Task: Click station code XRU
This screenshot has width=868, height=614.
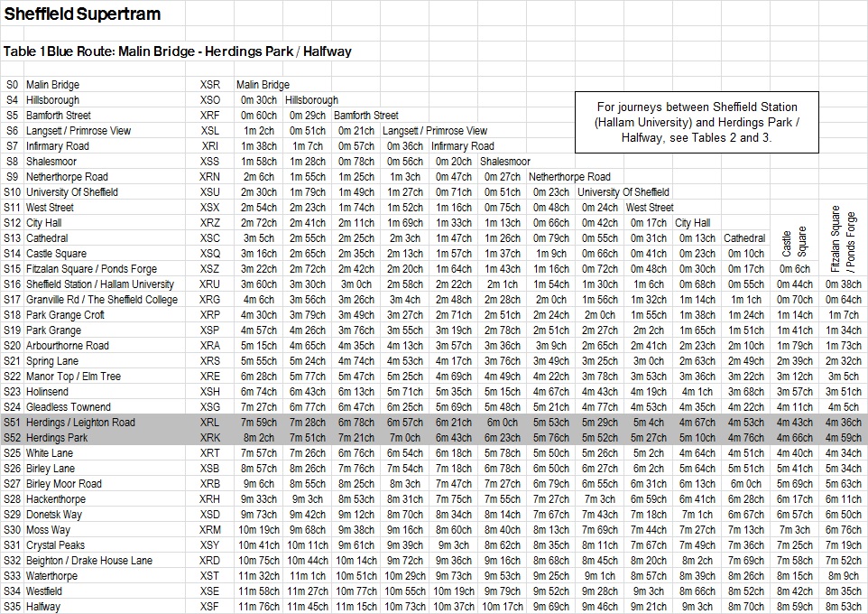Action: tap(210, 284)
